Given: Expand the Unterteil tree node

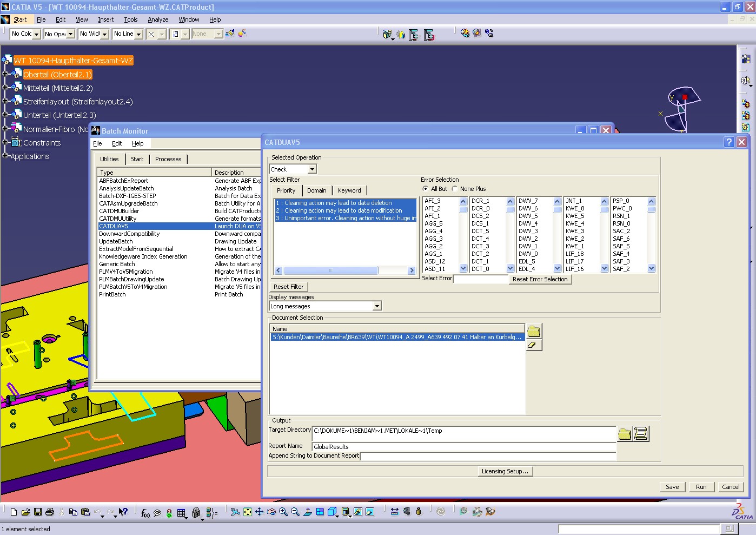Looking at the screenshot, I should [5, 115].
